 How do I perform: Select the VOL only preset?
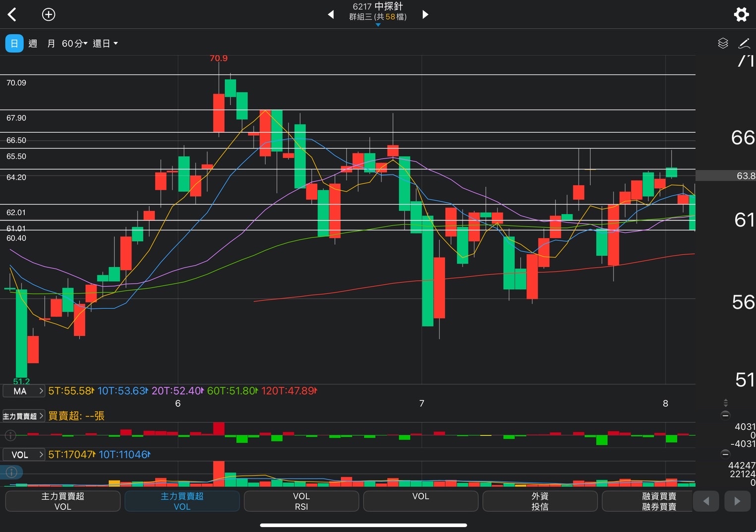point(420,501)
